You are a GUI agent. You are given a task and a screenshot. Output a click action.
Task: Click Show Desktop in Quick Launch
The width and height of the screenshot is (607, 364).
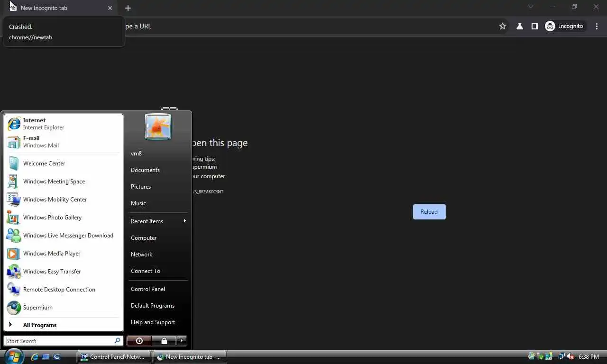click(46, 357)
